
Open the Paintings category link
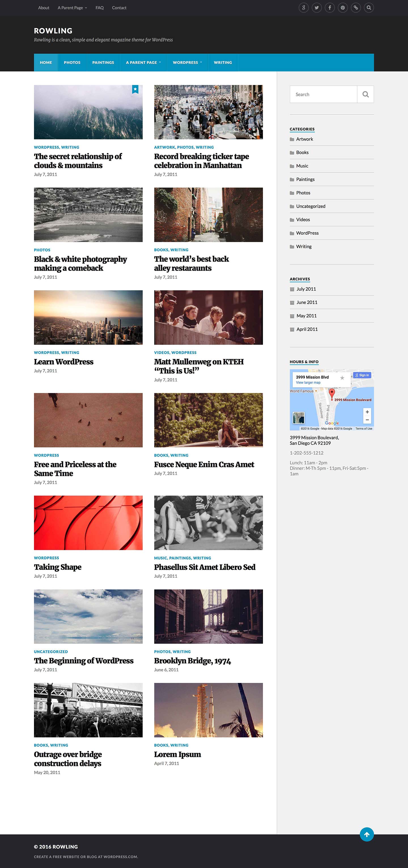click(305, 179)
